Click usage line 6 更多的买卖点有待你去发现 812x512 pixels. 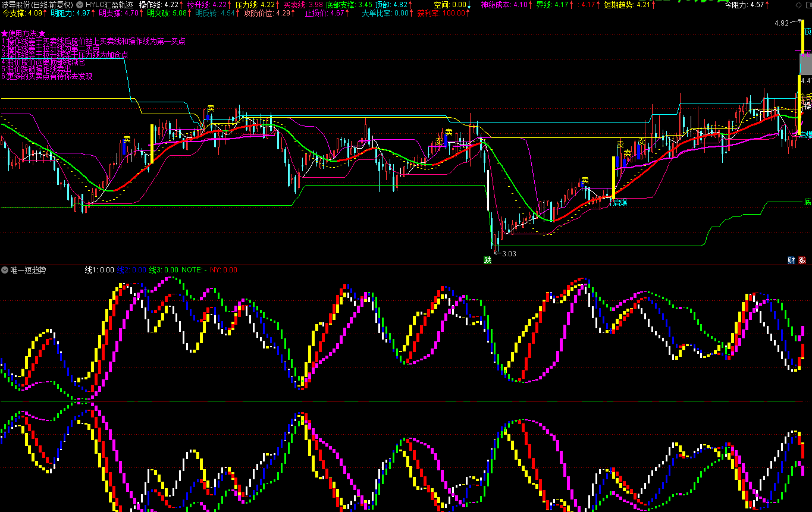click(x=46, y=76)
